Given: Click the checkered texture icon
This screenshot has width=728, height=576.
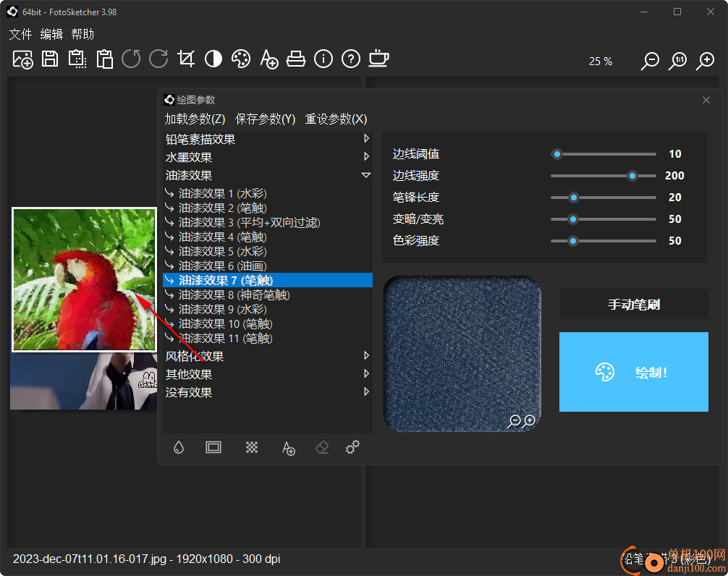Looking at the screenshot, I should (252, 447).
